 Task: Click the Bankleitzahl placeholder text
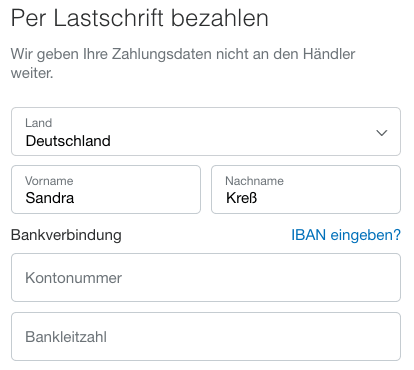pyautogui.click(x=66, y=337)
